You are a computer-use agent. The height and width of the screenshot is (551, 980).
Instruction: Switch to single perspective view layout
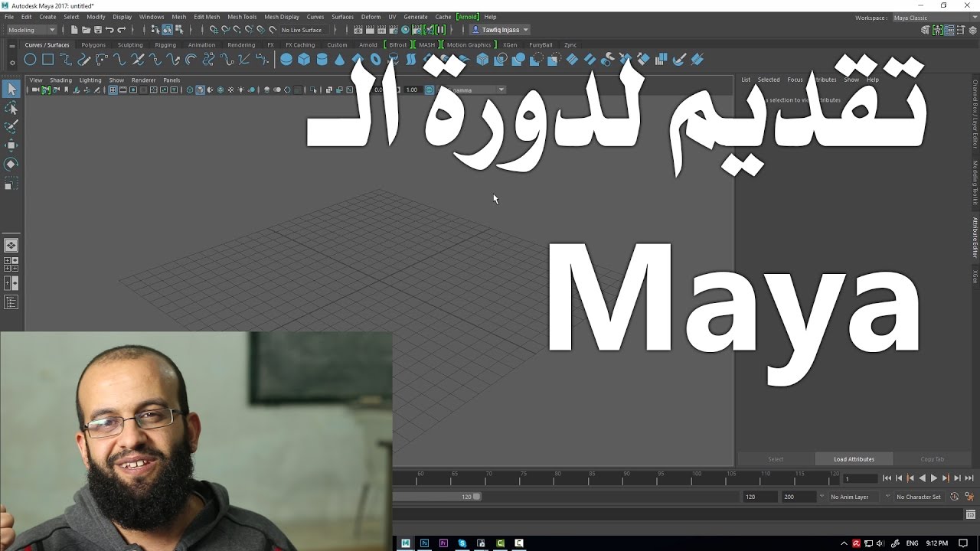coord(11,246)
